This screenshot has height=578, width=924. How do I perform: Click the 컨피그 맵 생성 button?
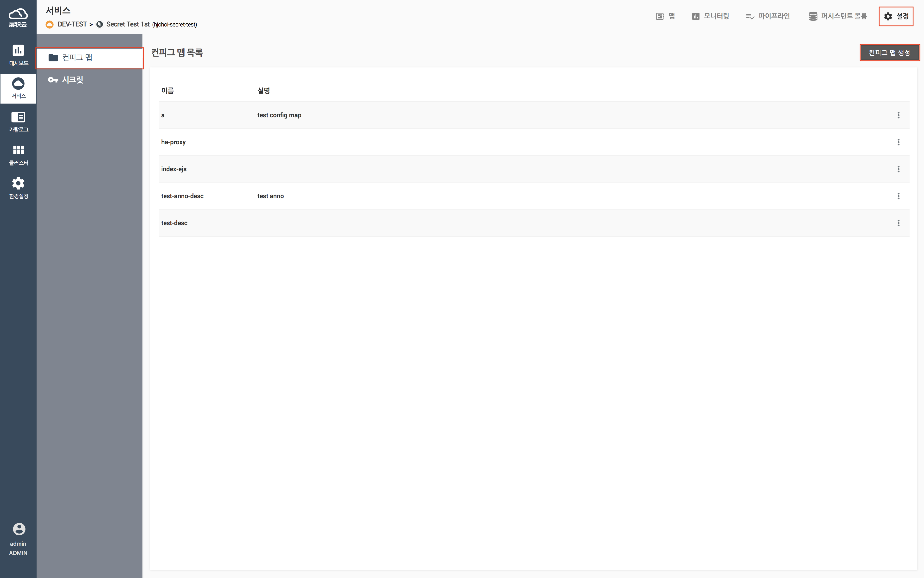click(889, 52)
